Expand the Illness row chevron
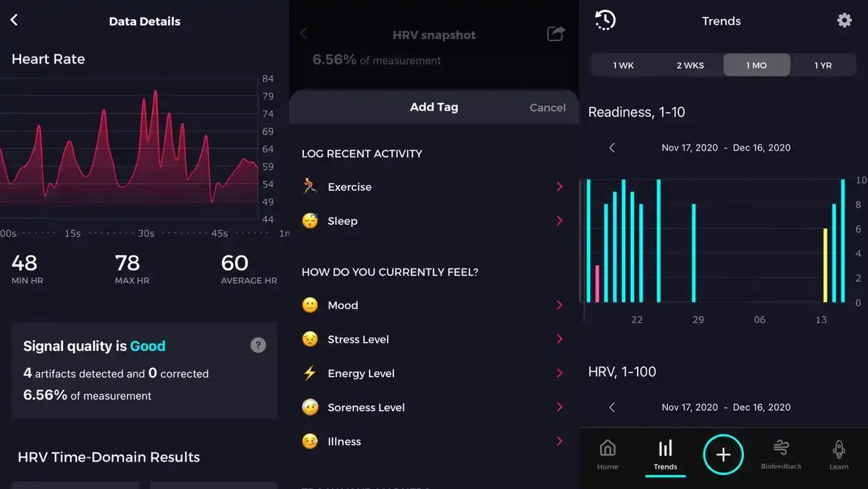This screenshot has height=489, width=868. (559, 441)
